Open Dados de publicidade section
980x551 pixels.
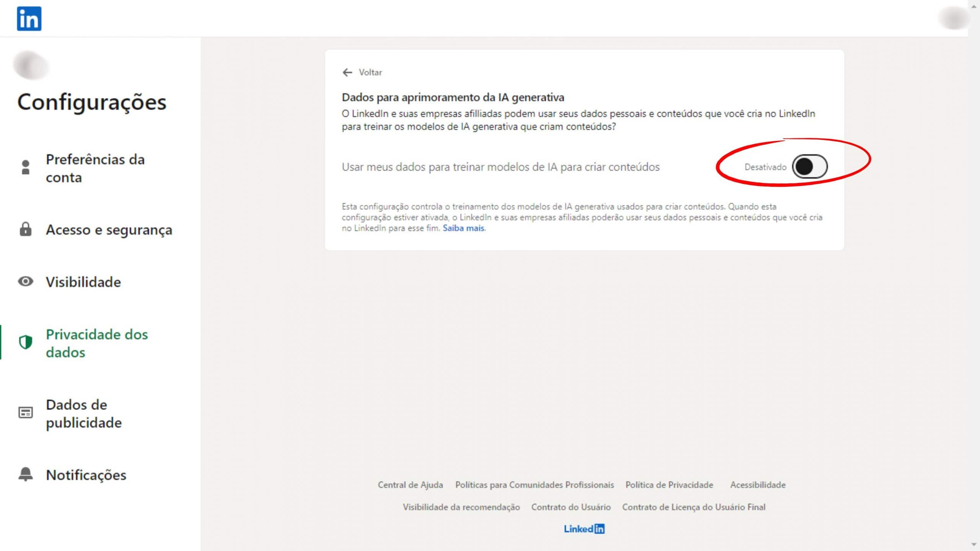(x=84, y=414)
